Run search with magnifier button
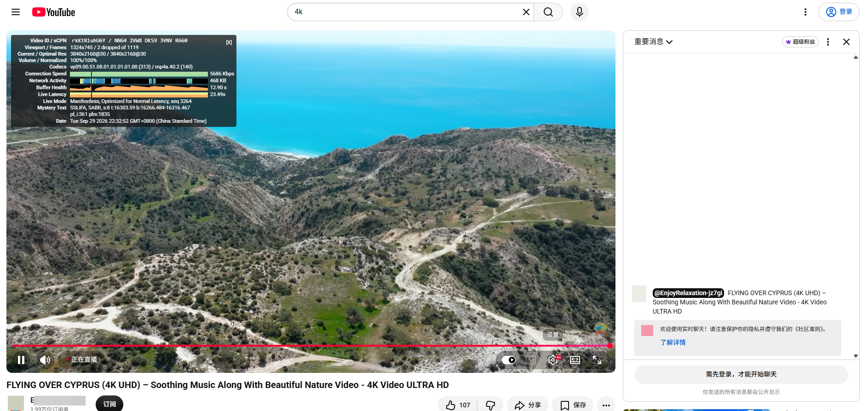Screen dimensions: 868x411 coord(548,12)
